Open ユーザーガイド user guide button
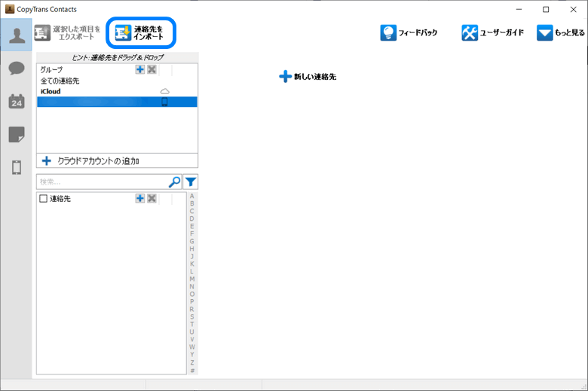588x391 pixels. click(x=492, y=33)
